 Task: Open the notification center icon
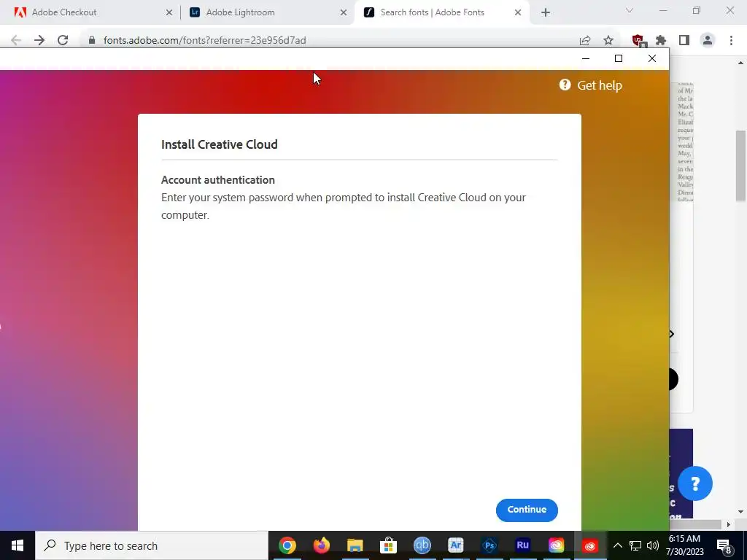tap(724, 546)
